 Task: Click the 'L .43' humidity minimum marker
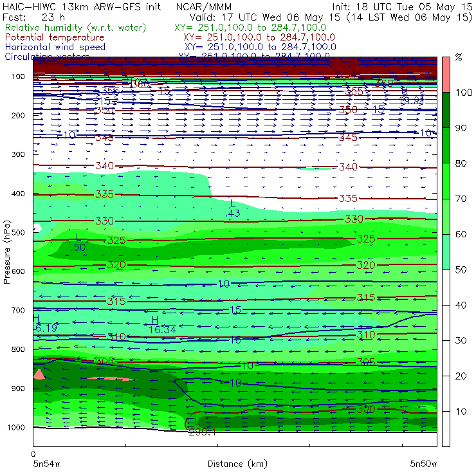click(x=233, y=208)
